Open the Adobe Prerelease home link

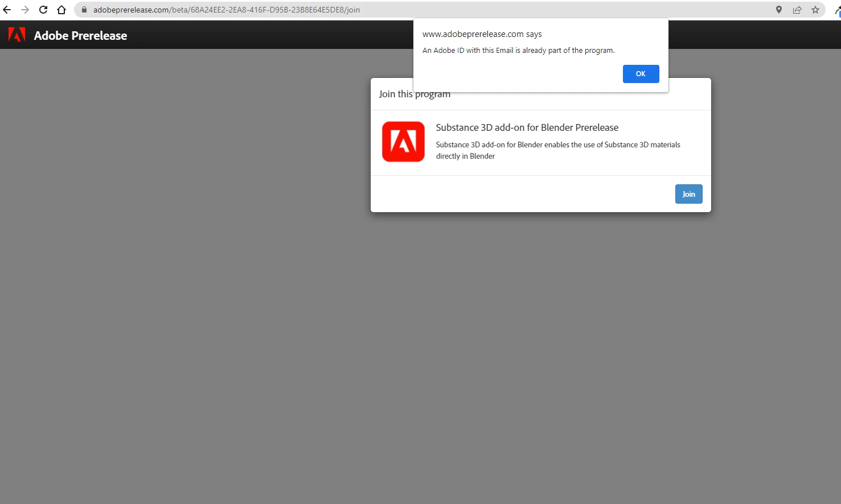point(80,35)
